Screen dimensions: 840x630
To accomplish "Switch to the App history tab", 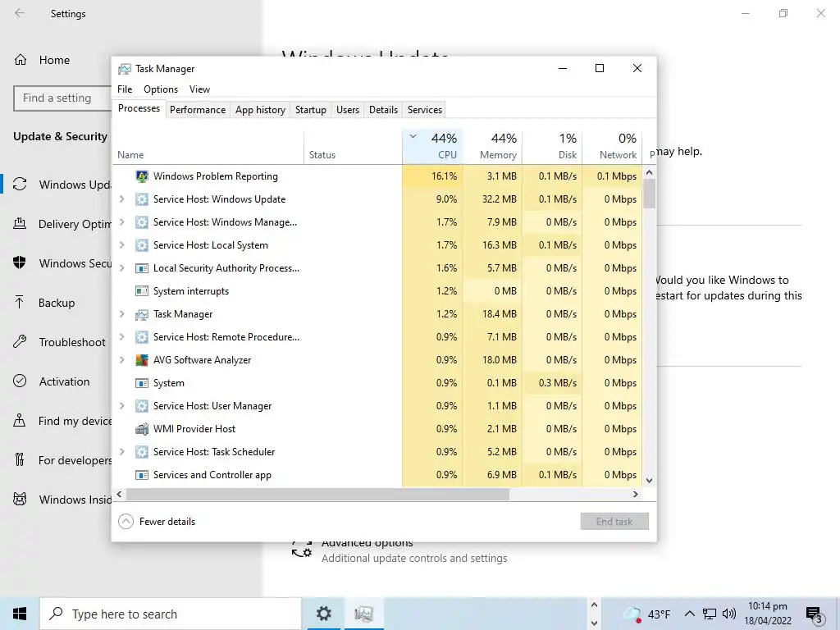I will (260, 110).
